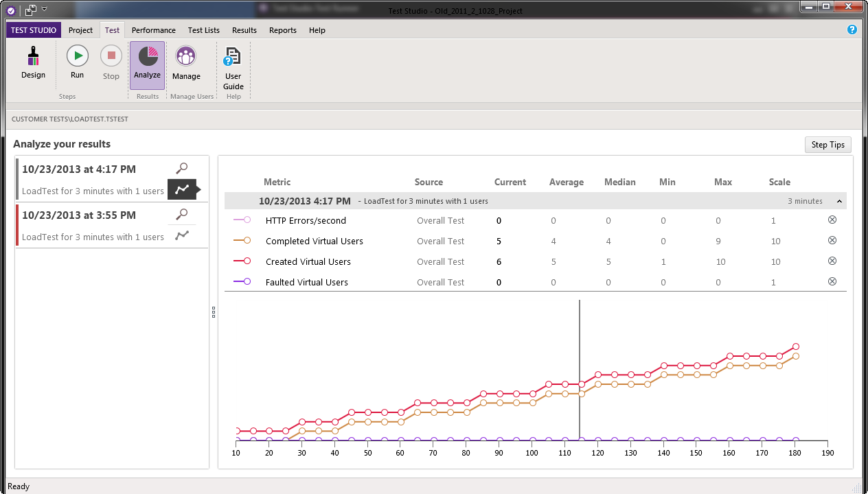Screen dimensions: 868x494
Task: Click magnifier icon for 3:55 PM result
Action: (182, 214)
